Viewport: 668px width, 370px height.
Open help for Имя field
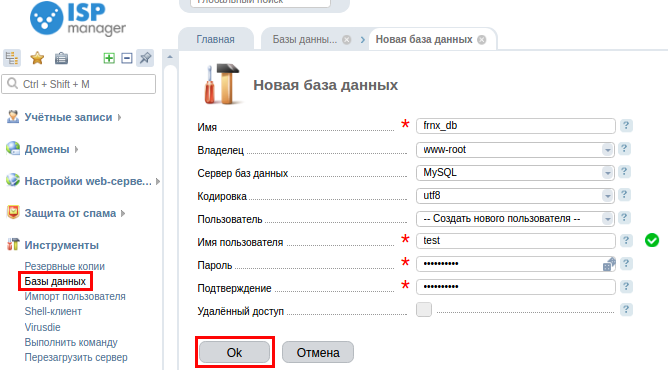coord(626,126)
